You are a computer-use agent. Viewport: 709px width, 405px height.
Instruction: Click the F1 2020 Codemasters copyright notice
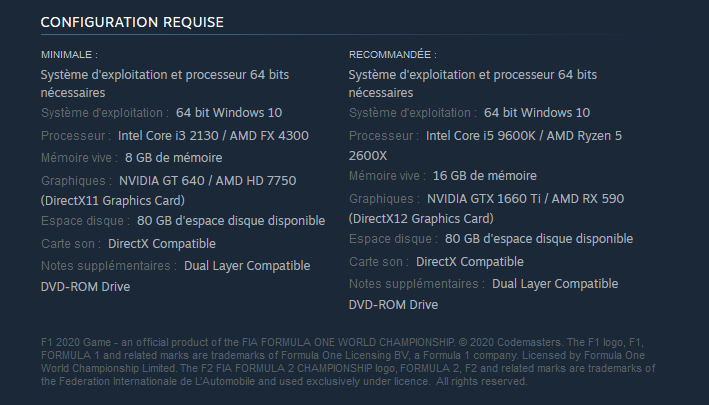(x=348, y=362)
